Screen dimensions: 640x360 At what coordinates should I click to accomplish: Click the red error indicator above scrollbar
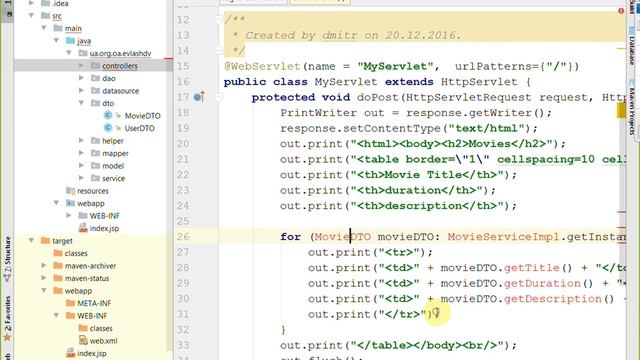pyautogui.click(x=621, y=11)
